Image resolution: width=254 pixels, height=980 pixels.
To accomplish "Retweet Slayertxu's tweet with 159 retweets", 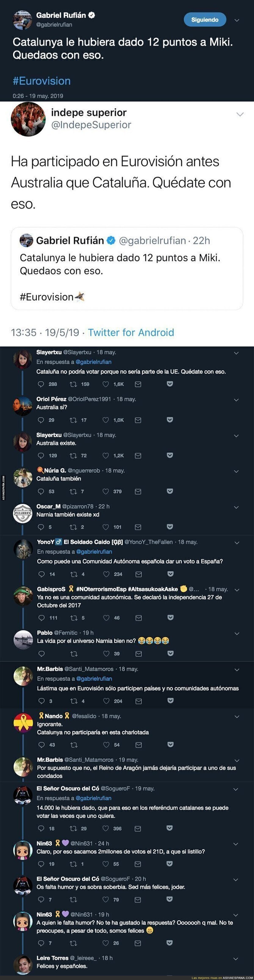I will pos(73,384).
